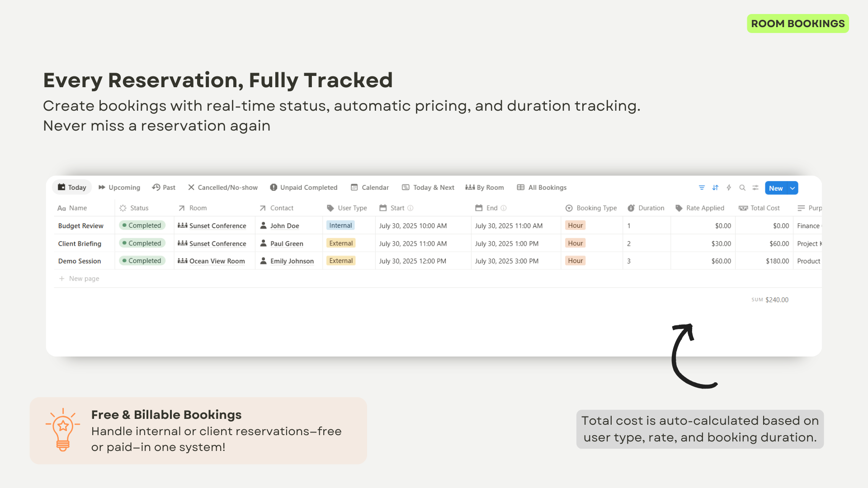This screenshot has width=868, height=488.
Task: Click the New booking button
Action: (776, 188)
